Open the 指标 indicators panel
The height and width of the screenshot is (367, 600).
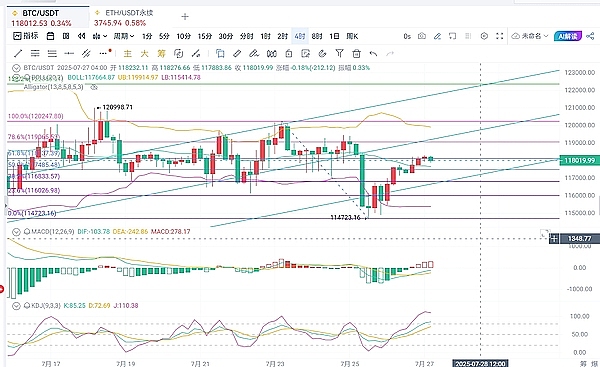pos(26,36)
